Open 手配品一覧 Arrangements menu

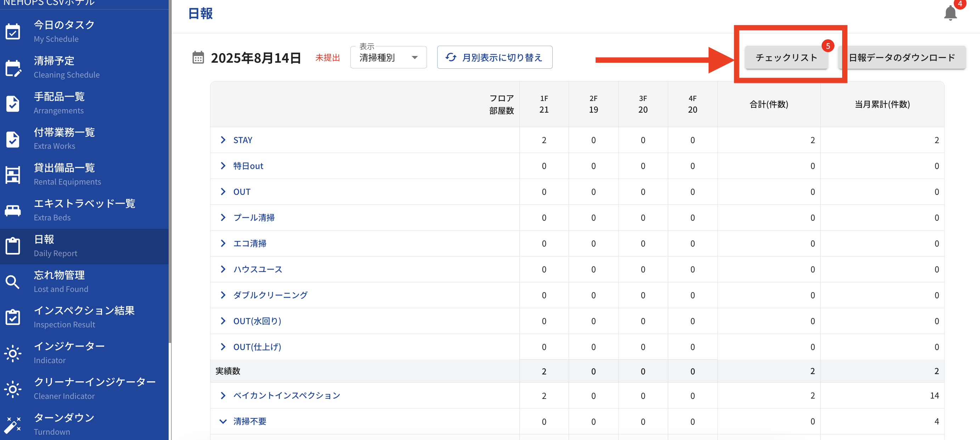(x=60, y=103)
